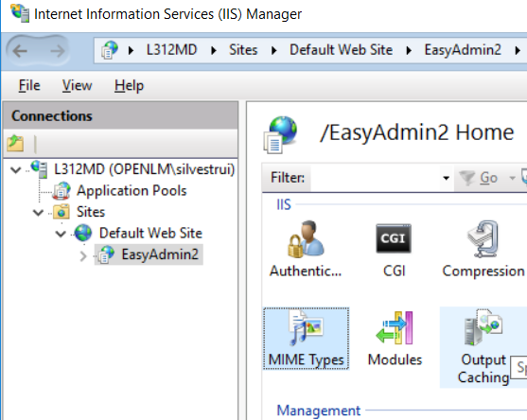527x420 pixels.
Task: Click the Go filter button
Action: (488, 178)
